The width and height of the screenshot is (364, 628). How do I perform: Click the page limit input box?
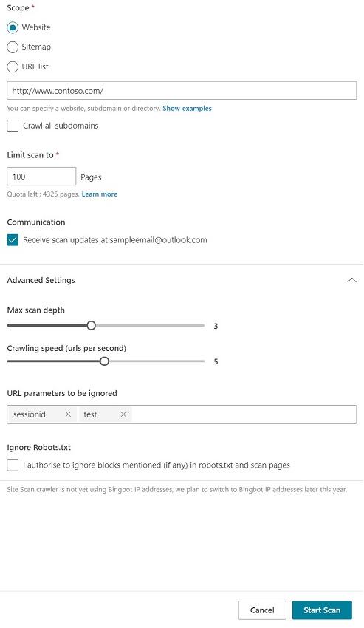(41, 177)
